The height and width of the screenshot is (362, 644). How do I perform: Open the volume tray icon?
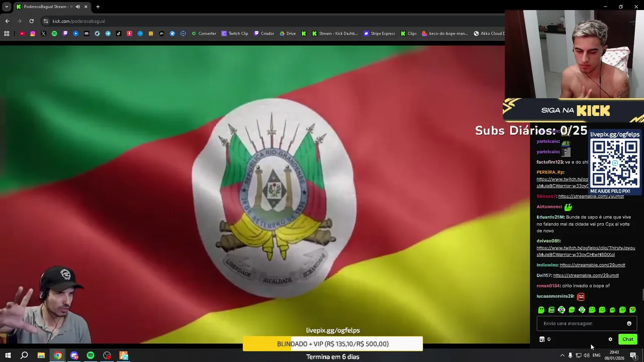pyautogui.click(x=586, y=355)
